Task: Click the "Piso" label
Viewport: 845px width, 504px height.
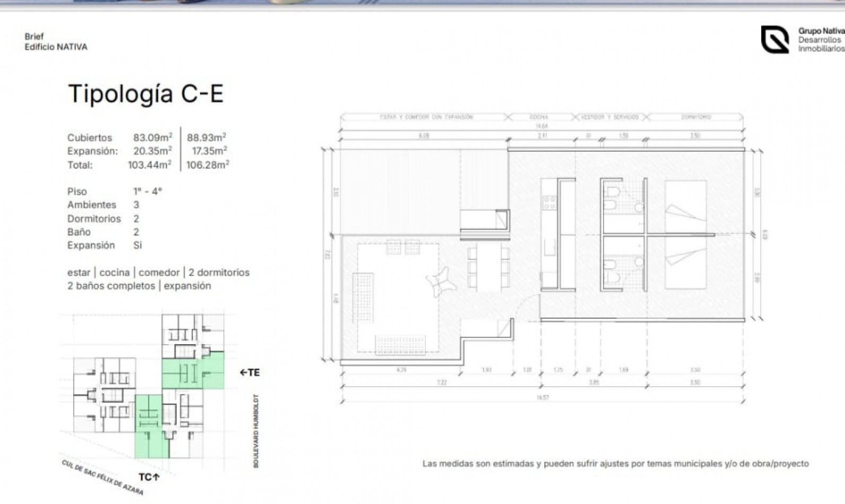Action: tap(77, 192)
